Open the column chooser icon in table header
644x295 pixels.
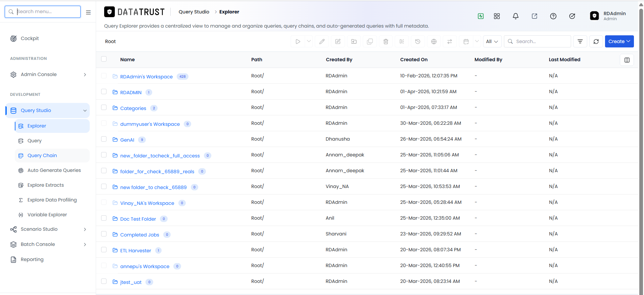coord(627,60)
